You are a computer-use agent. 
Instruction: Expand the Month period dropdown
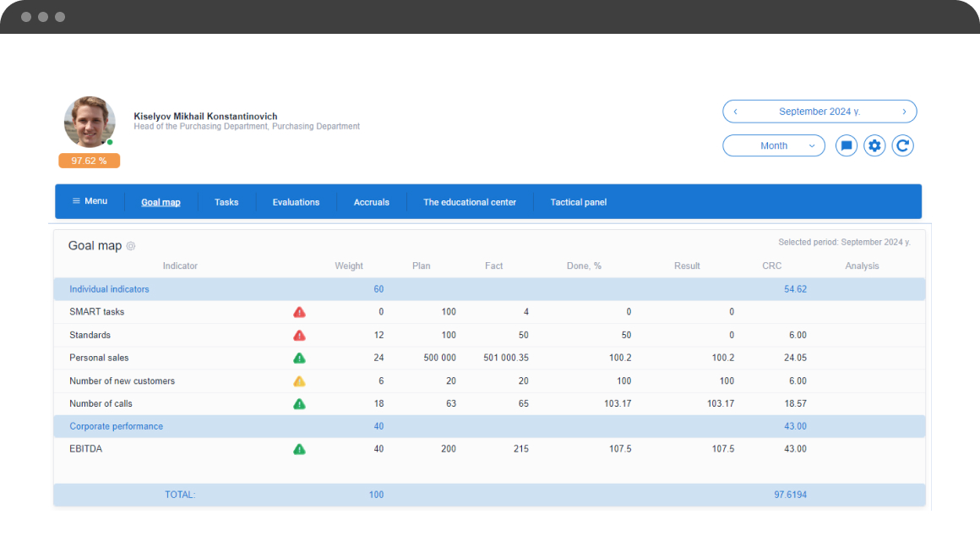[774, 145]
